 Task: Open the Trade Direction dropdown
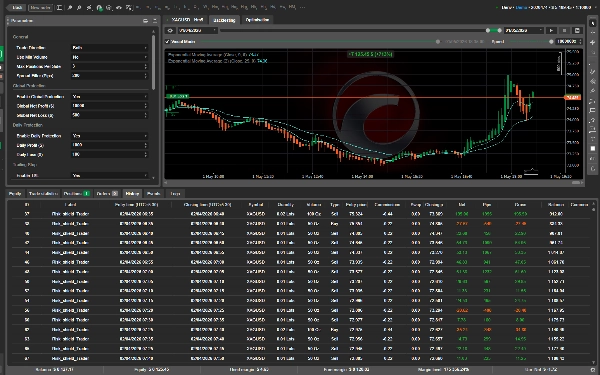point(109,48)
